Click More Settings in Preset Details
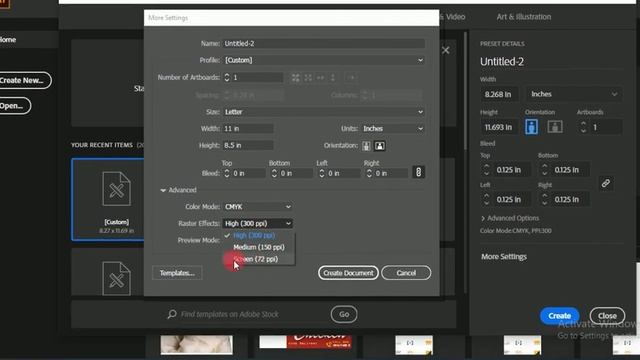Image resolution: width=640 pixels, height=360 pixels. (504, 257)
